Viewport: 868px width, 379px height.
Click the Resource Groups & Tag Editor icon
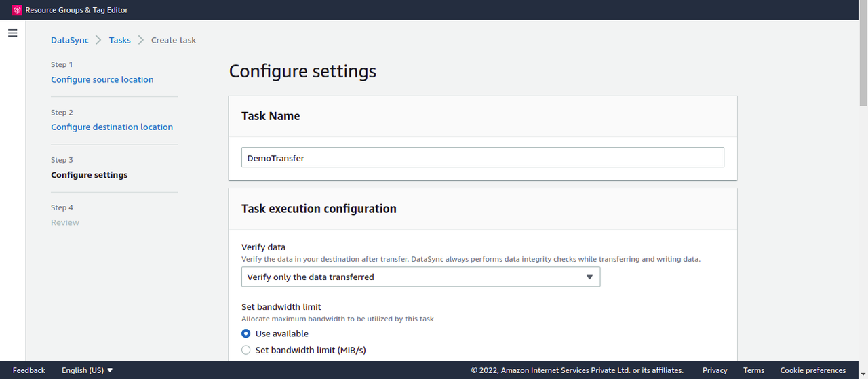[18, 10]
